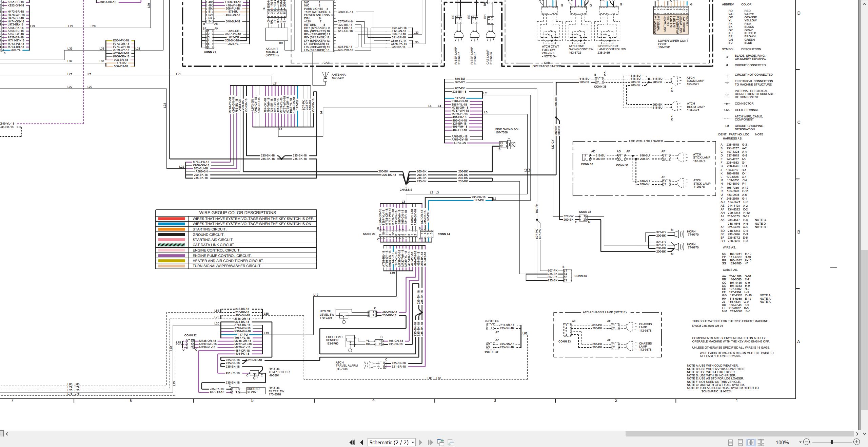Click the CONN 36 label
This screenshot has width=868, height=447.
tap(622, 165)
